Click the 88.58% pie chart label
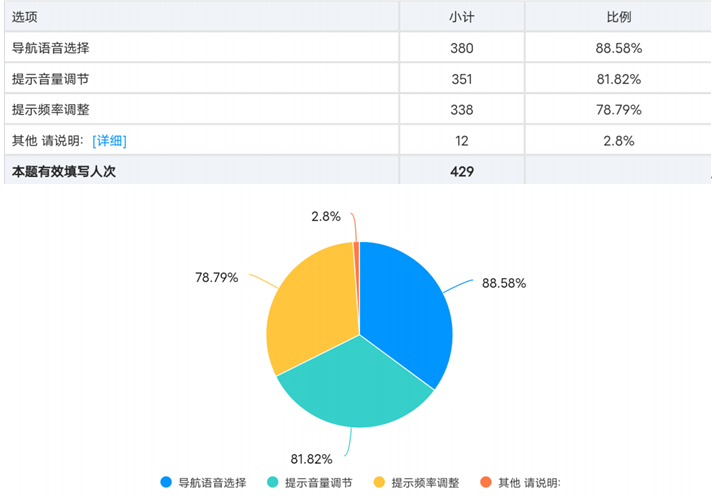This screenshot has width=712, height=496. [x=504, y=283]
